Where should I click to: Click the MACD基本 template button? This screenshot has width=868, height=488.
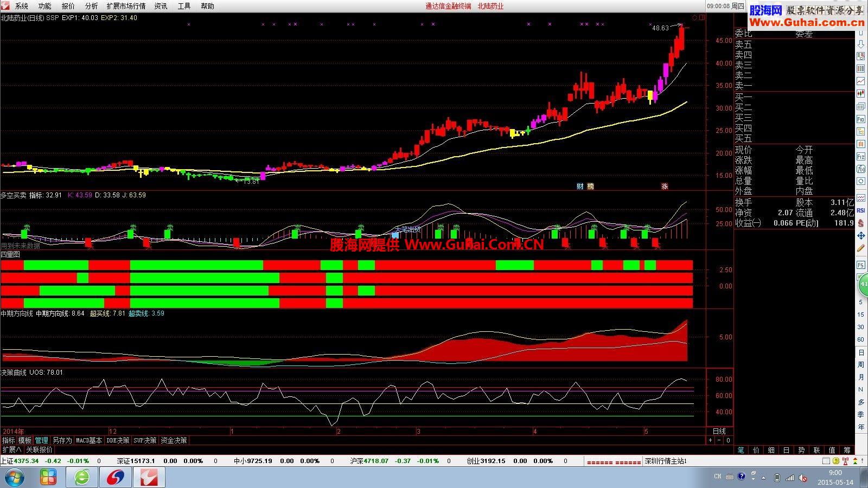coord(88,440)
